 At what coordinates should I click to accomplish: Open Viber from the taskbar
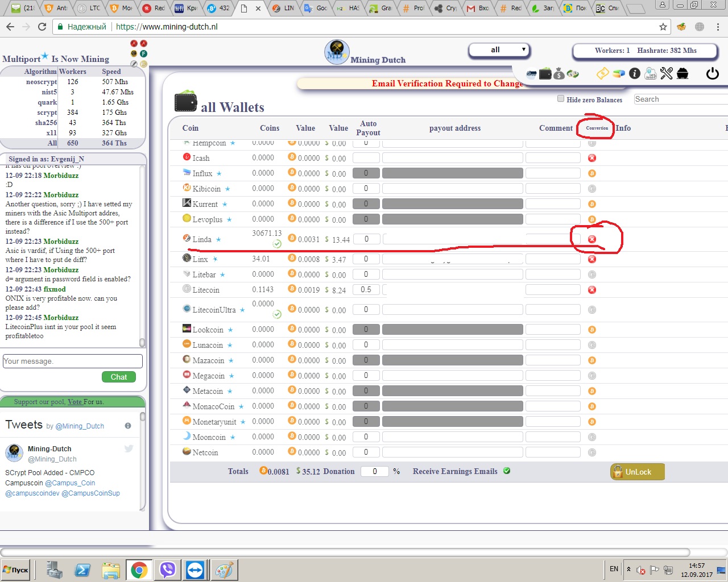click(168, 569)
